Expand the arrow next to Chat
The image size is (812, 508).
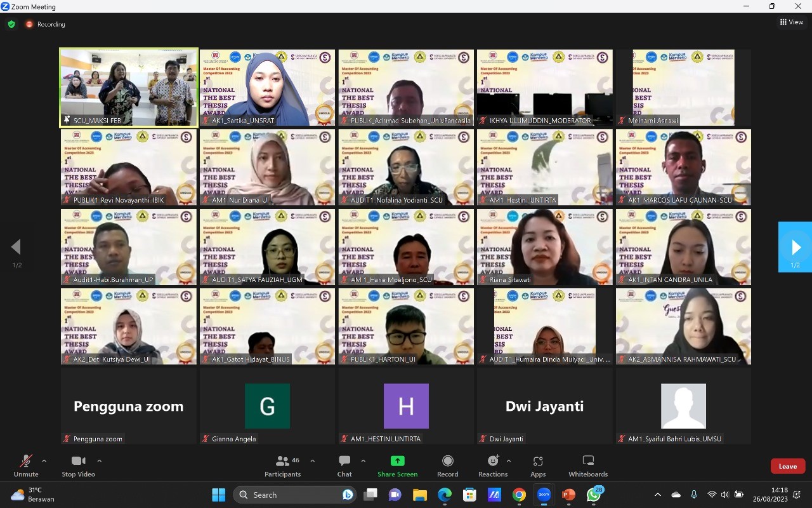363,461
